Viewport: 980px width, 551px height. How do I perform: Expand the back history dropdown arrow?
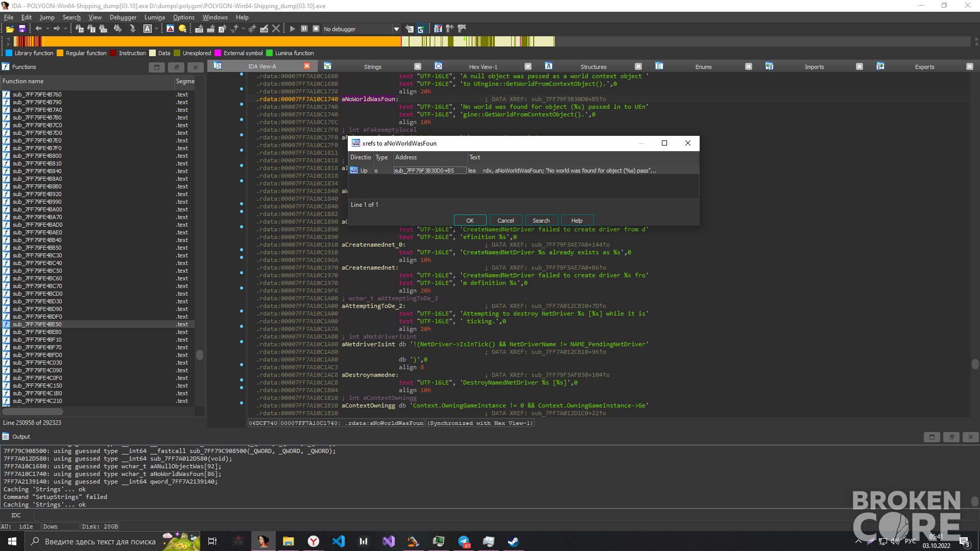[47, 29]
